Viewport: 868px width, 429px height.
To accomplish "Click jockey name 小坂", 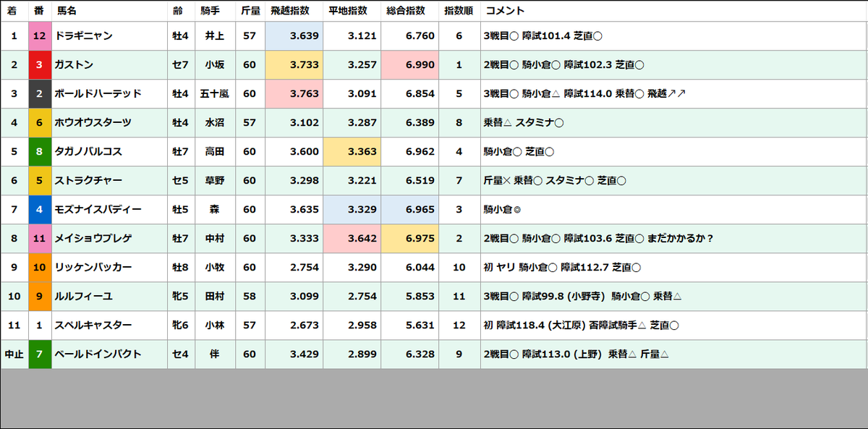I will point(215,65).
